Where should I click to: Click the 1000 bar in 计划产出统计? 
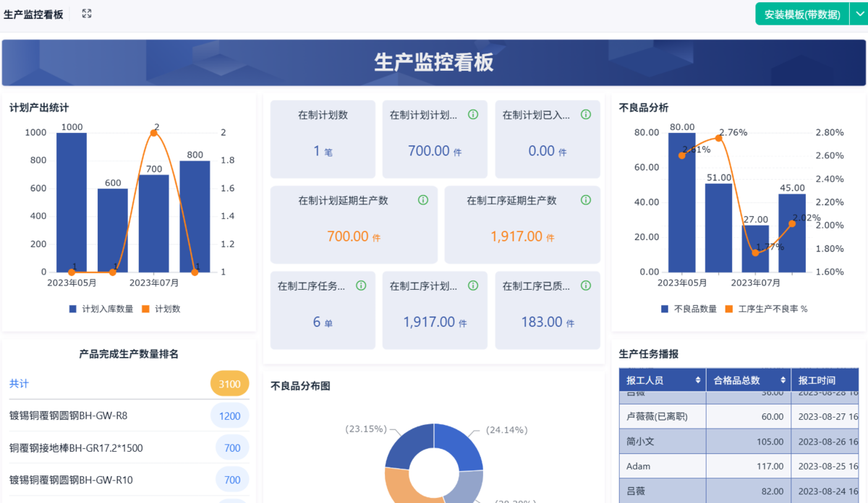(72, 202)
